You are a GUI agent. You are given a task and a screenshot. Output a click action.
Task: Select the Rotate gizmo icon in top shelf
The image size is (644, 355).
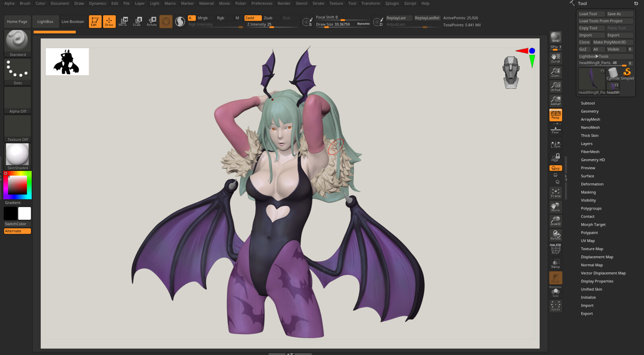click(152, 21)
